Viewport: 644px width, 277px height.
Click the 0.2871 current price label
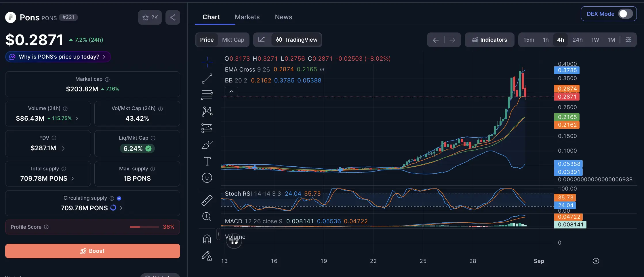[567, 97]
